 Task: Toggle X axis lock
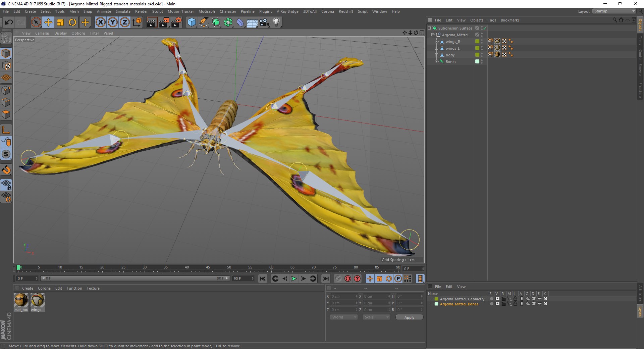[x=100, y=22]
